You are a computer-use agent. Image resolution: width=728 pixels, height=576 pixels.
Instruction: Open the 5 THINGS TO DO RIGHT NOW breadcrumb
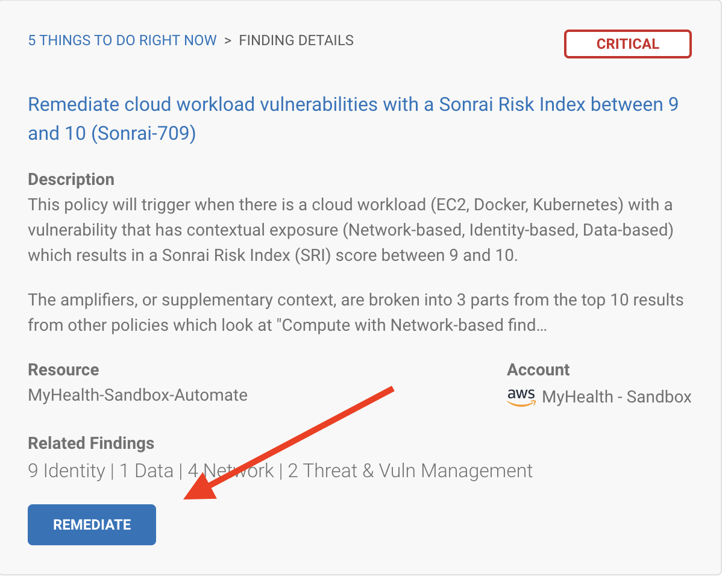122,40
